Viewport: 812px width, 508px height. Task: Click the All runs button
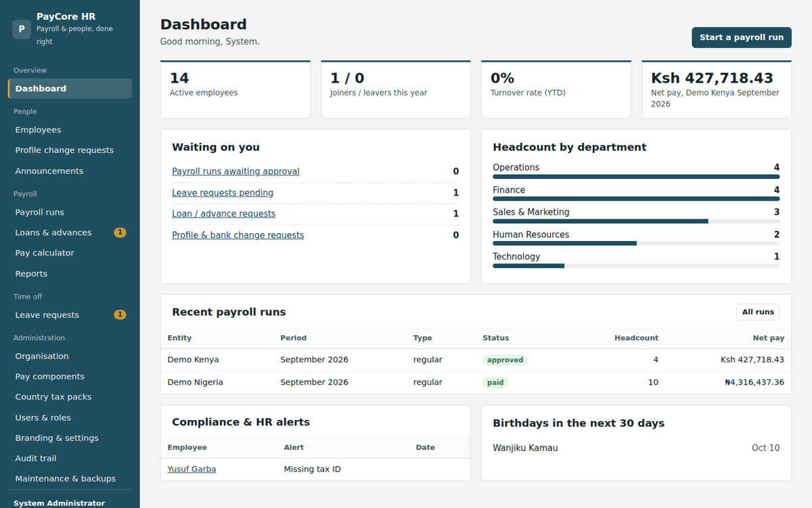[758, 312]
